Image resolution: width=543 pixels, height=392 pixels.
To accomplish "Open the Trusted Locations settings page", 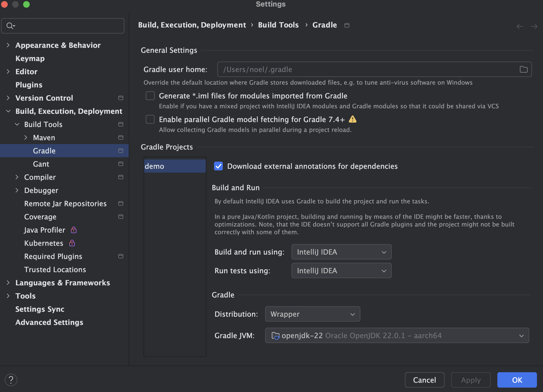I will point(55,269).
